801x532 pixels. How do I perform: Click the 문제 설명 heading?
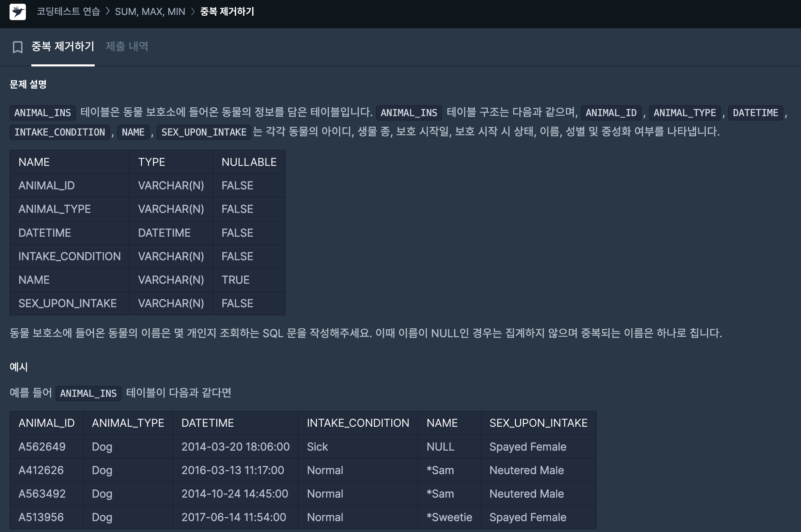coord(28,84)
